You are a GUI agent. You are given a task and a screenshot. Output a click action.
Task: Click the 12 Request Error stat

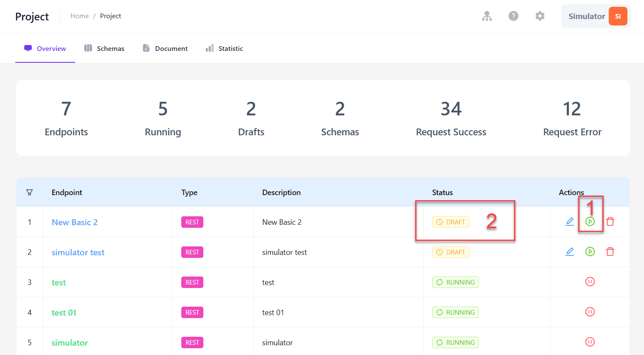[572, 118]
